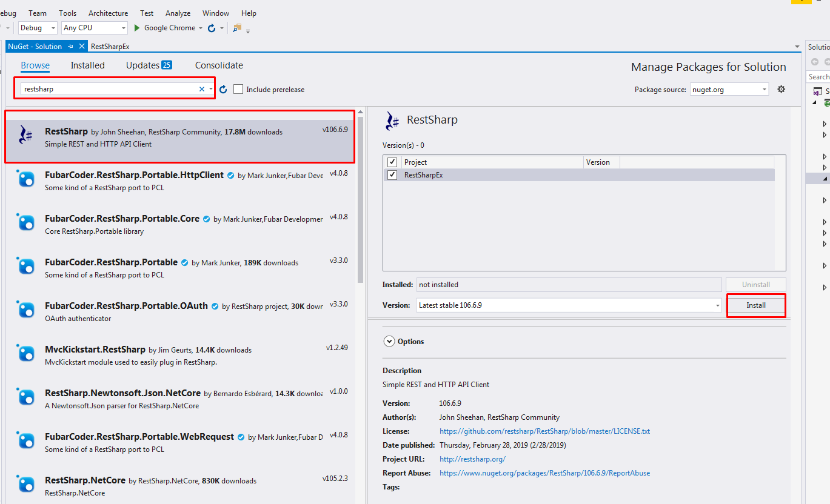Enable the Include prerelease checkbox
This screenshot has width=830, height=504.
(x=238, y=89)
